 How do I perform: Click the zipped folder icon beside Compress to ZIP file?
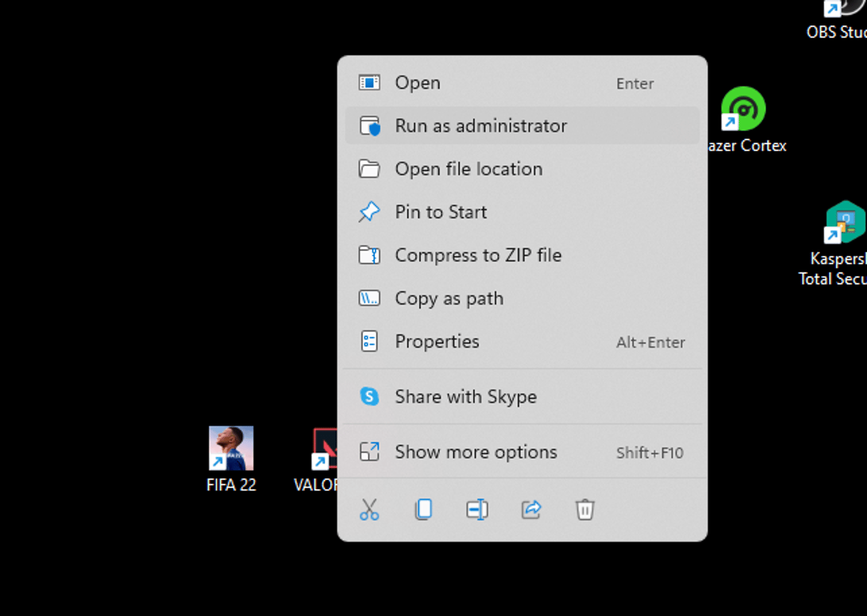click(x=369, y=255)
